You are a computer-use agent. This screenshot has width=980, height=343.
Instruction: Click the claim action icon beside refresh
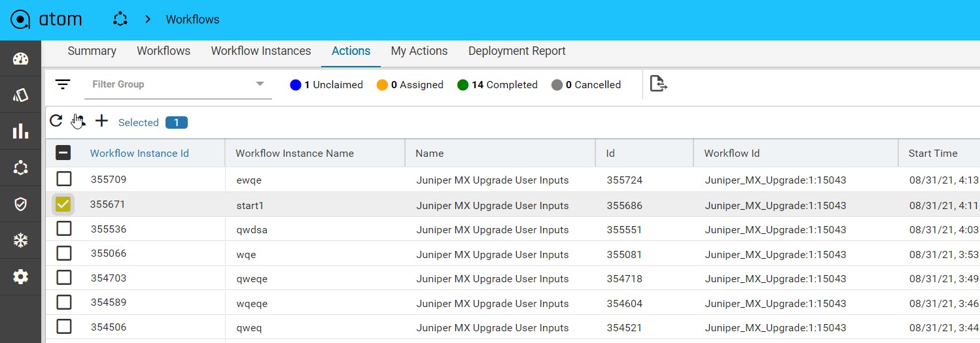[79, 121]
